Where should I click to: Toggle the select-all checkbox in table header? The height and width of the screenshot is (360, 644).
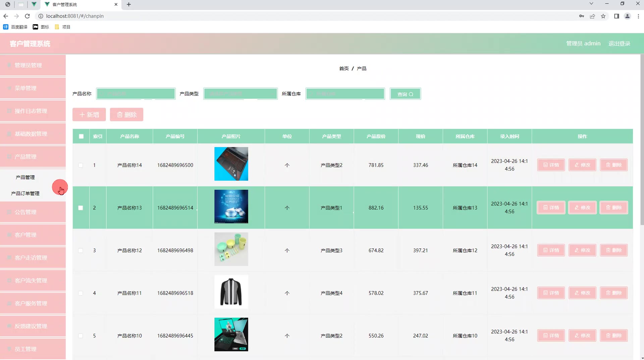tap(81, 136)
